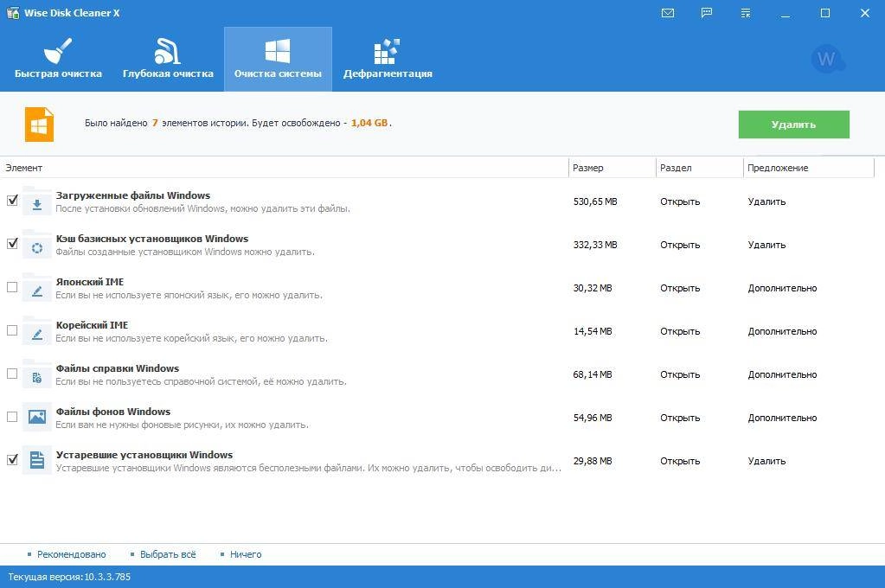Click Удалить suggestion in Устаревшие установщики row
Viewport: 885px width, 588px height.
point(766,461)
